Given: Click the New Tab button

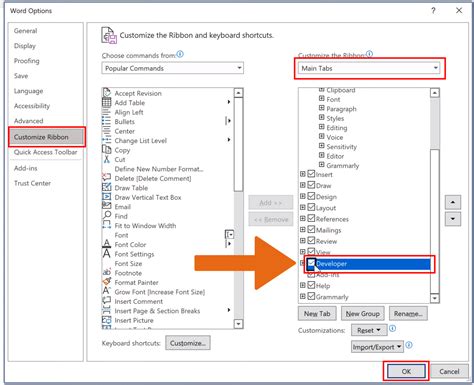Looking at the screenshot, I should point(317,314).
